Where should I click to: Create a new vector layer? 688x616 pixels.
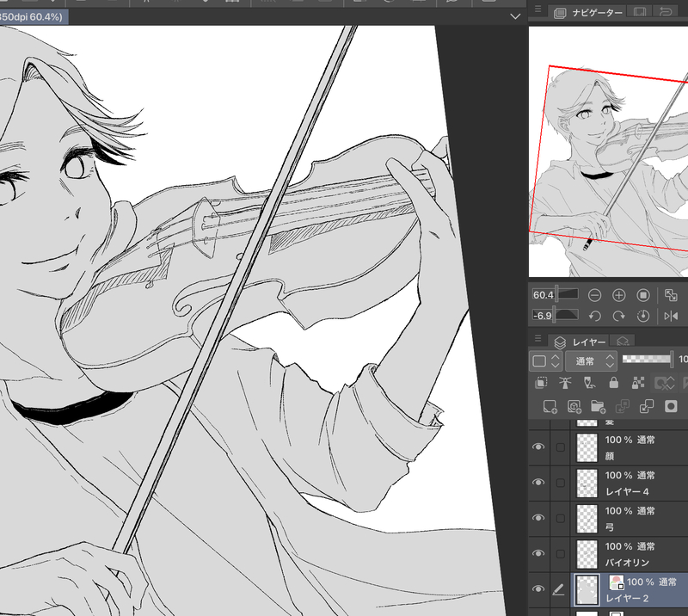tap(574, 407)
